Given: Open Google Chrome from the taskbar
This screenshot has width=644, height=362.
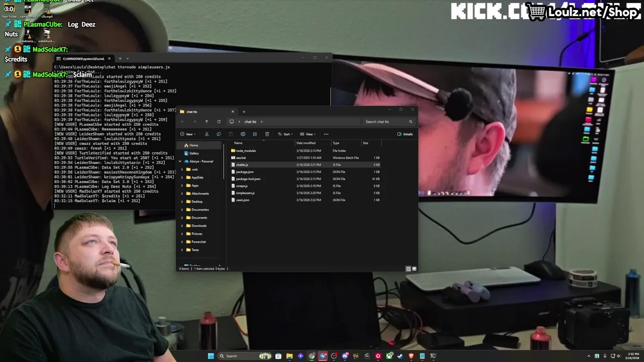Looking at the screenshot, I should tap(311, 356).
